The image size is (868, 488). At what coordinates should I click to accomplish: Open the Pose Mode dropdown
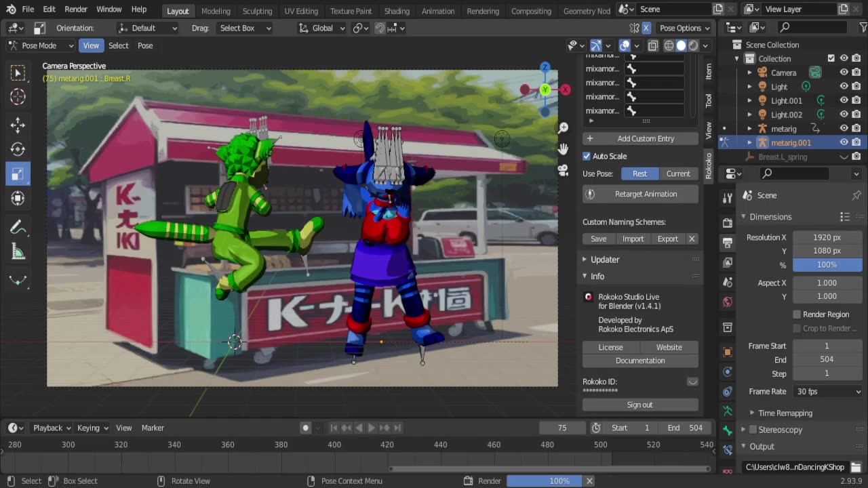(x=41, y=45)
